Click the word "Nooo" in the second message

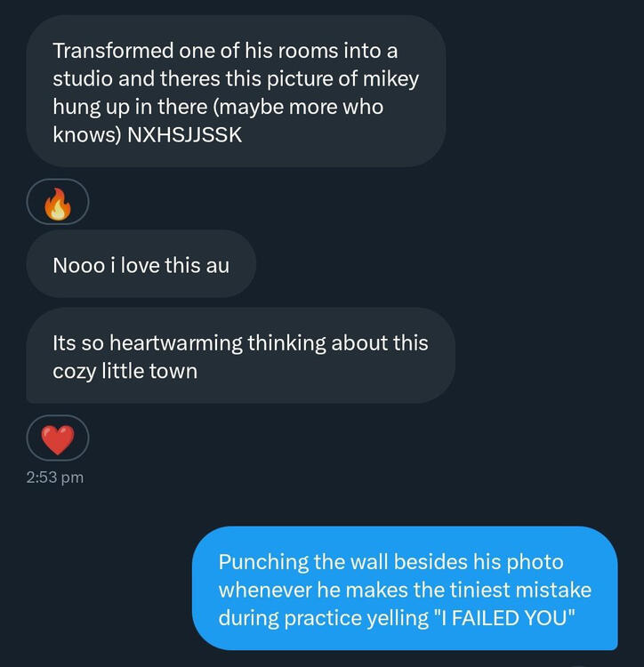coord(74,264)
